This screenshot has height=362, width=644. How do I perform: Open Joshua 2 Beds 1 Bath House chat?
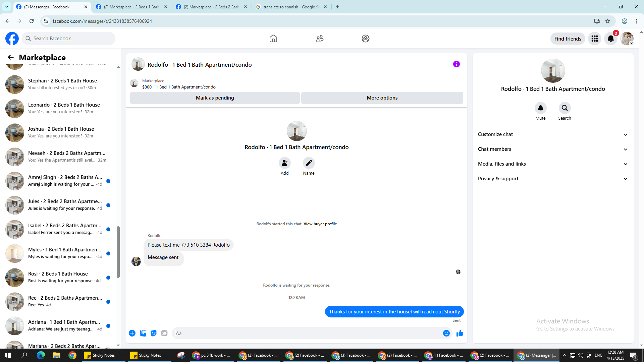(59, 132)
